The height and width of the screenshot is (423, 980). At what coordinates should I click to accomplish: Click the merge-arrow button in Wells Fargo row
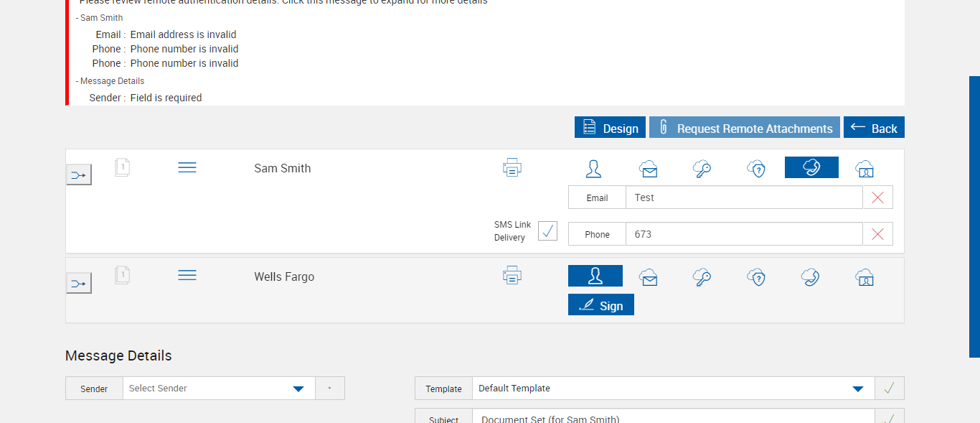pos(79,284)
